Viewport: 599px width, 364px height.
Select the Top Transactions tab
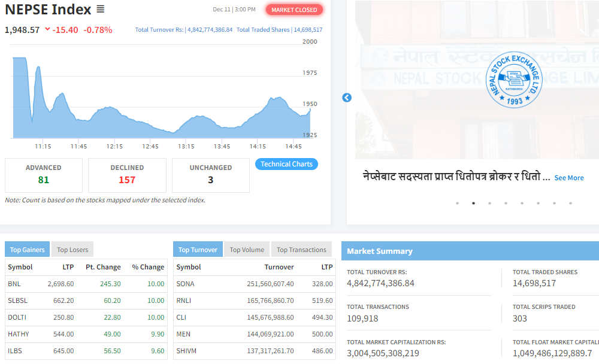click(301, 250)
